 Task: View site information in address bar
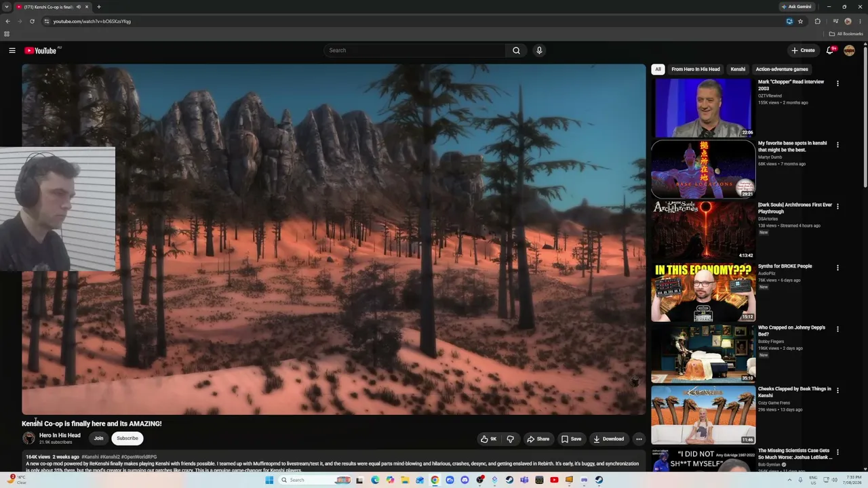tap(47, 21)
